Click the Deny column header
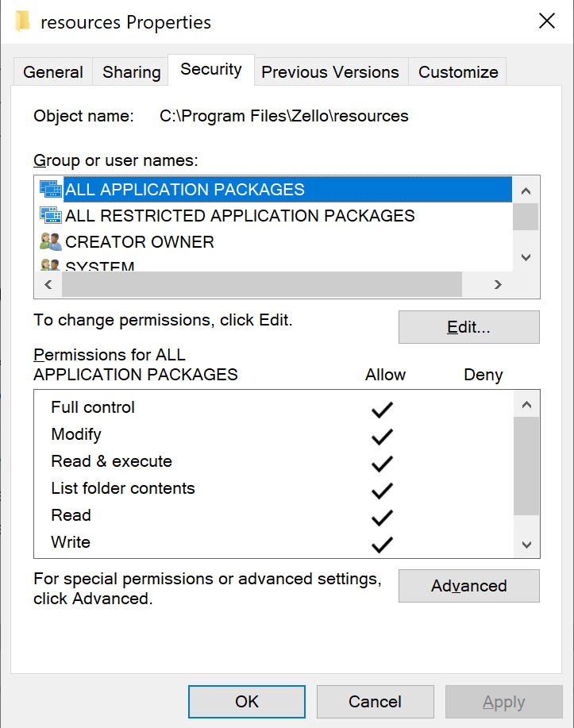The width and height of the screenshot is (574, 728). [x=483, y=375]
